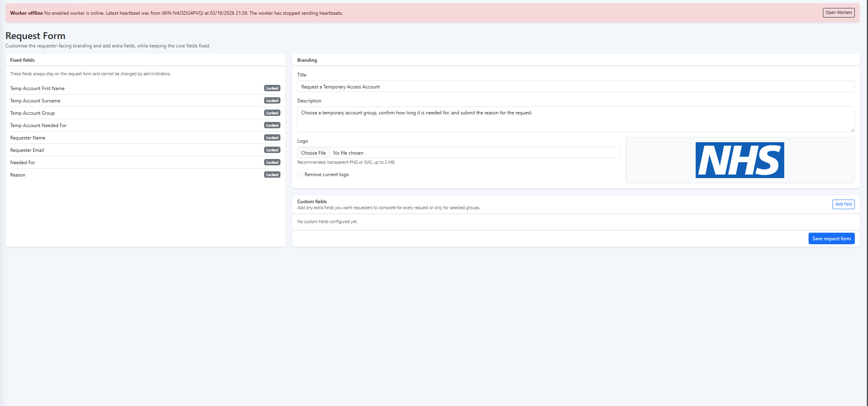This screenshot has height=406, width=868.
Task: Click Locked badge beside Reason field
Action: 272,175
